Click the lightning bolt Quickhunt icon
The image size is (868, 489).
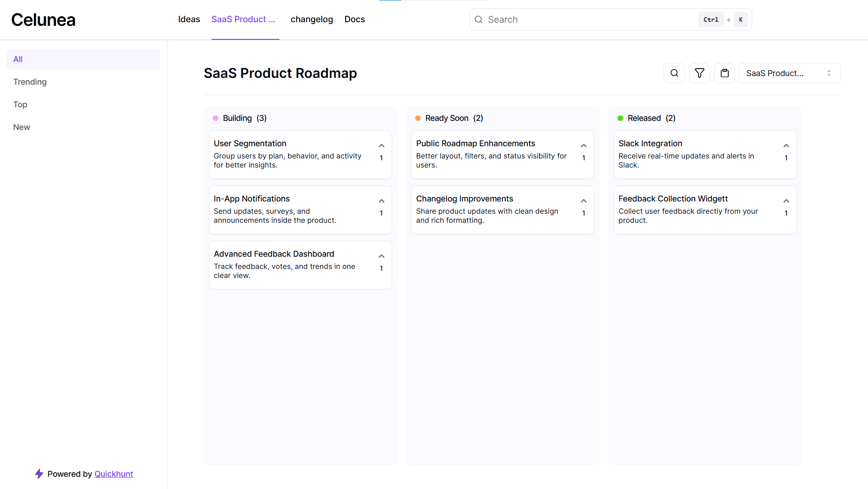(39, 474)
